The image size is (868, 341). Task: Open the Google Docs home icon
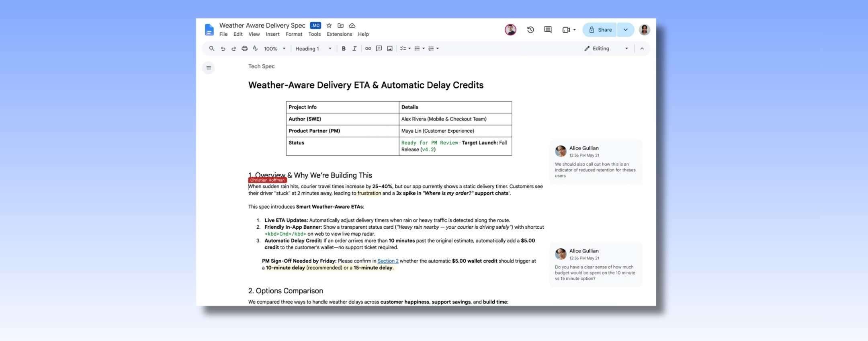pos(209,30)
